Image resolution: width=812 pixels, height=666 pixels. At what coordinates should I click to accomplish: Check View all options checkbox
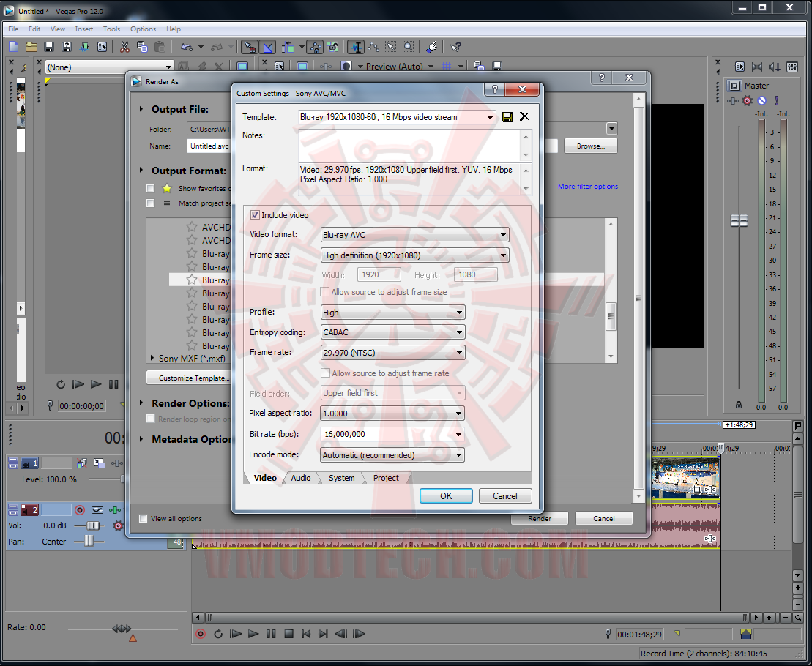point(144,518)
